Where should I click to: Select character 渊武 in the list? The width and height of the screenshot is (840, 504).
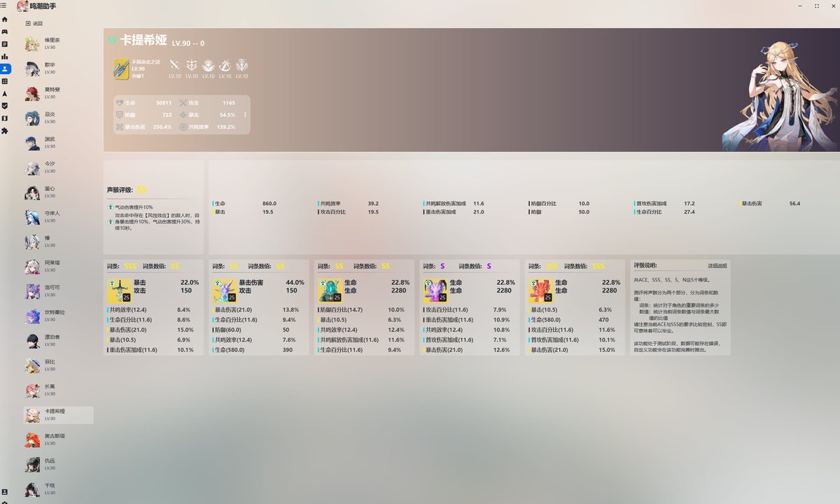pyautogui.click(x=58, y=143)
